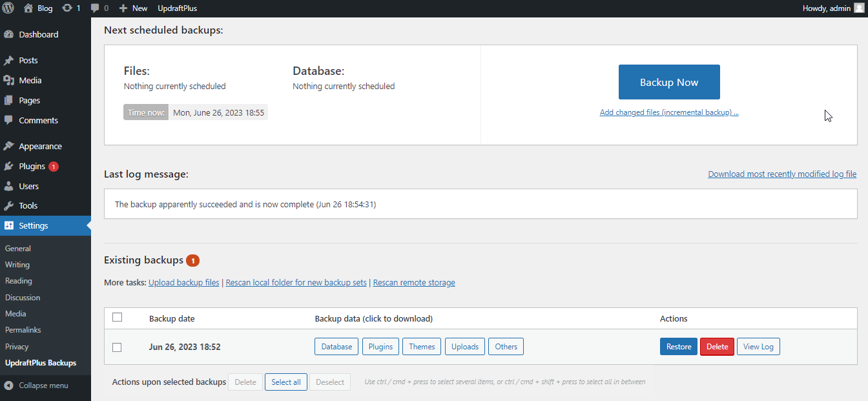Image resolution: width=868 pixels, height=401 pixels.
Task: Click the Deselect button below the table
Action: click(330, 382)
